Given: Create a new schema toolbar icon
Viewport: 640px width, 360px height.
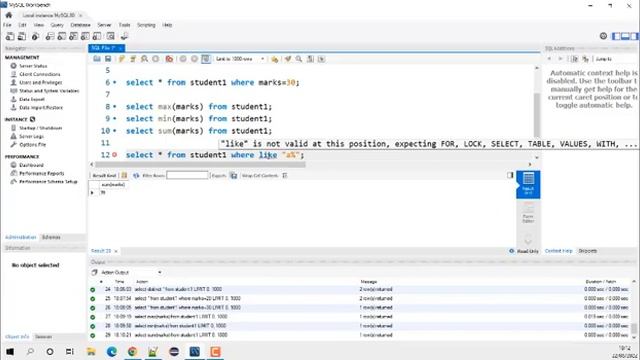Looking at the screenshot, I should 50,36.
